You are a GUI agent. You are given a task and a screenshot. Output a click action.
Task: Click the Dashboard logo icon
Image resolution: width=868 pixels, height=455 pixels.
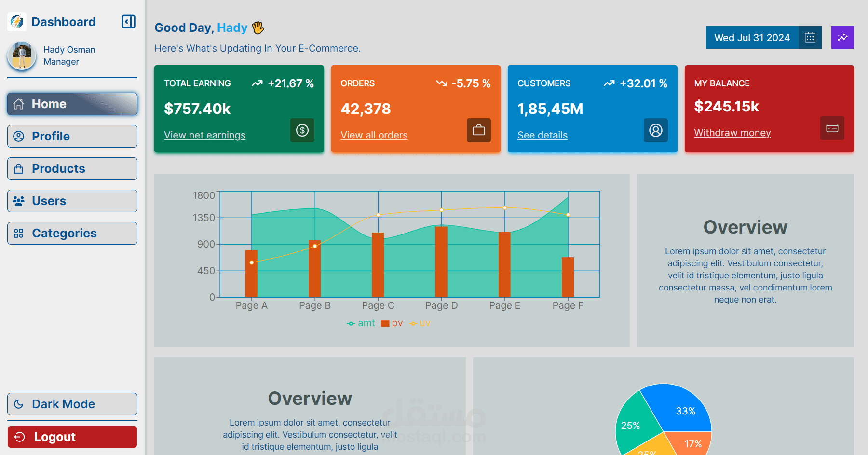pos(17,22)
